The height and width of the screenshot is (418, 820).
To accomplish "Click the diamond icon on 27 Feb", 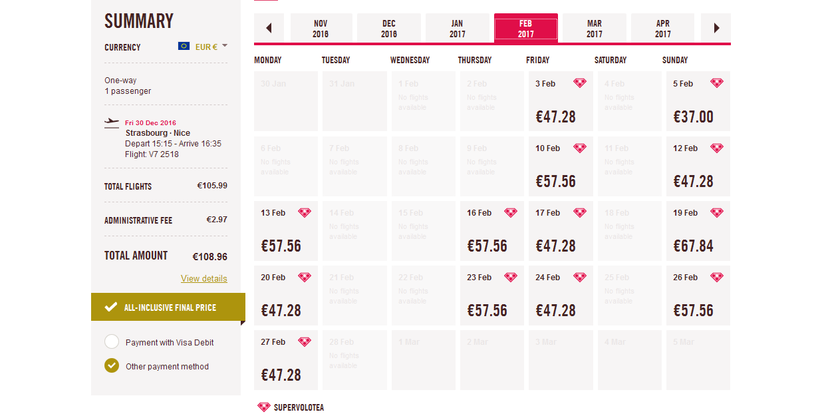I will 305,342.
